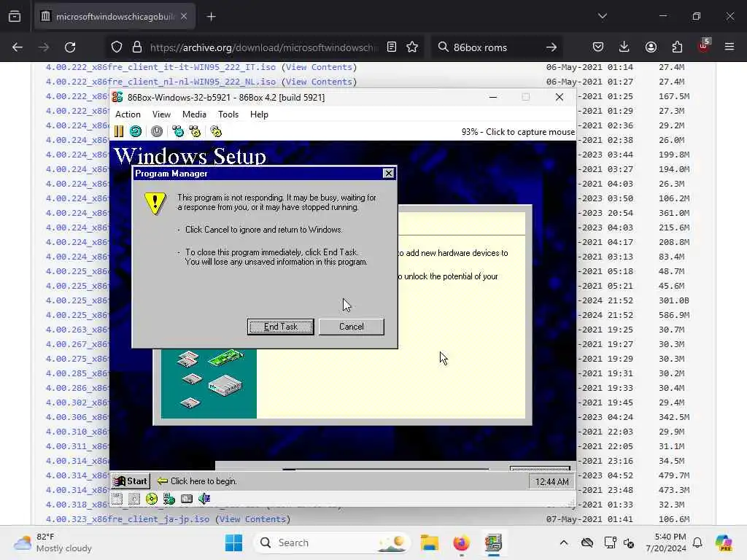Pause emulation in the 86Box toolbar

pos(119,131)
